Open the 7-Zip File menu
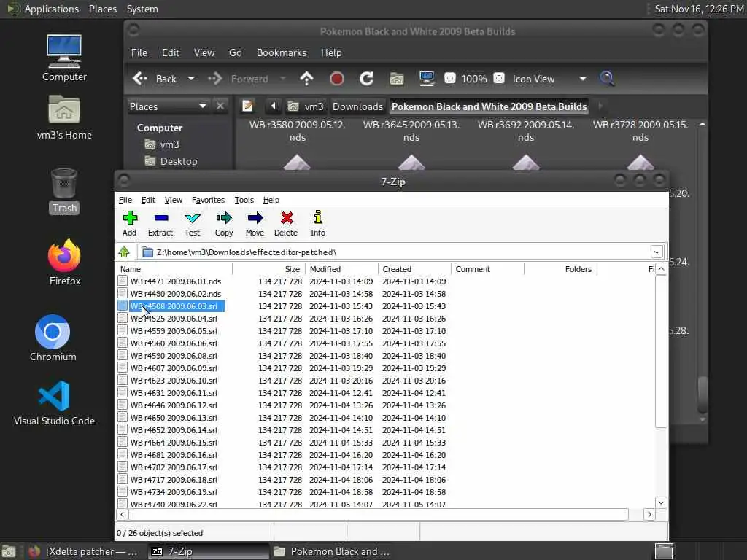This screenshot has width=747, height=560. 125,200
